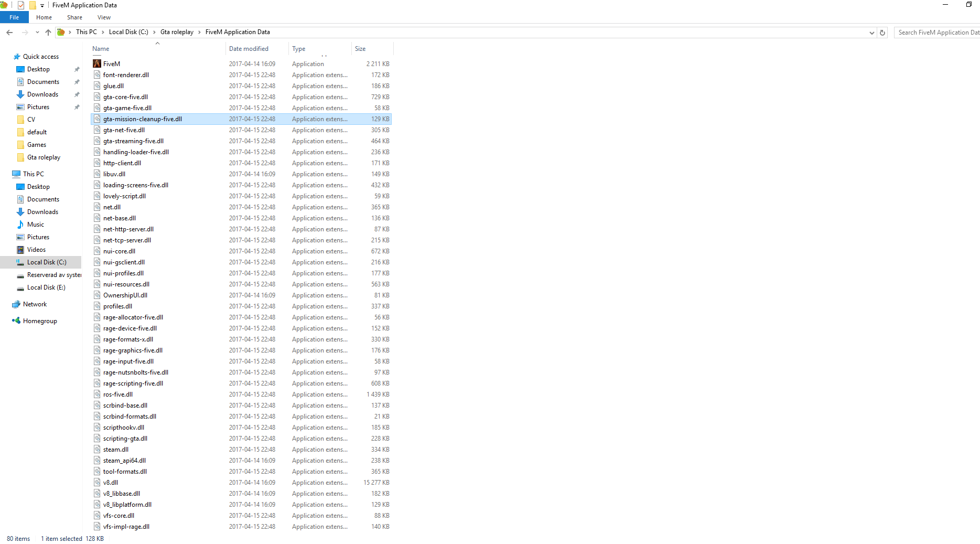Open the recent locations dropdown arrow

pyautogui.click(x=37, y=33)
